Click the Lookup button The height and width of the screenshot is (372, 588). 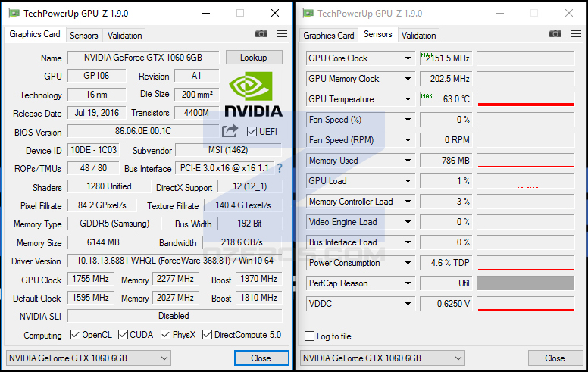coord(254,58)
